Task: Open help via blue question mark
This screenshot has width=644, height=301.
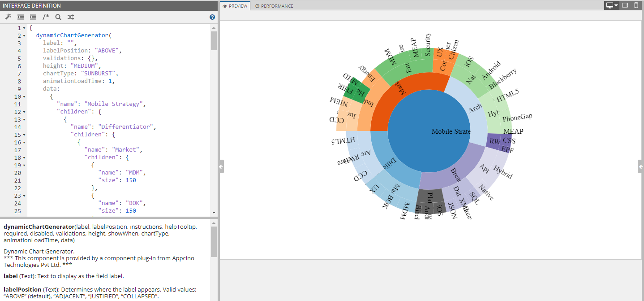Action: tap(212, 17)
